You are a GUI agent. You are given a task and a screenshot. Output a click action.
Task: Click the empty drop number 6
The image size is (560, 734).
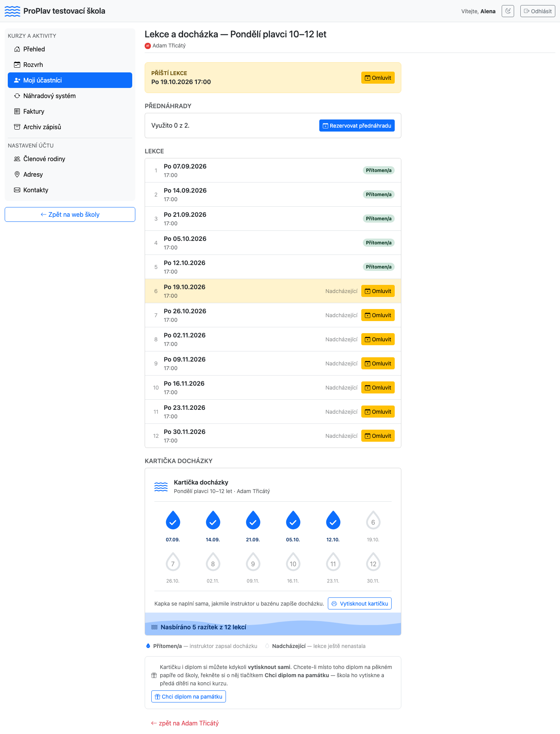(373, 521)
